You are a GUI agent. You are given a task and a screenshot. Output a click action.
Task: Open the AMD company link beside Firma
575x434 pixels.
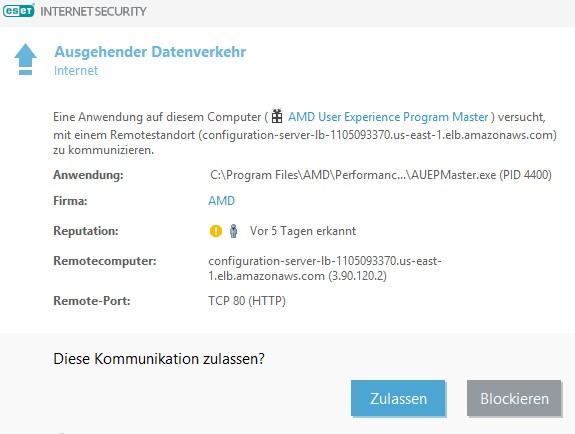[221, 201]
